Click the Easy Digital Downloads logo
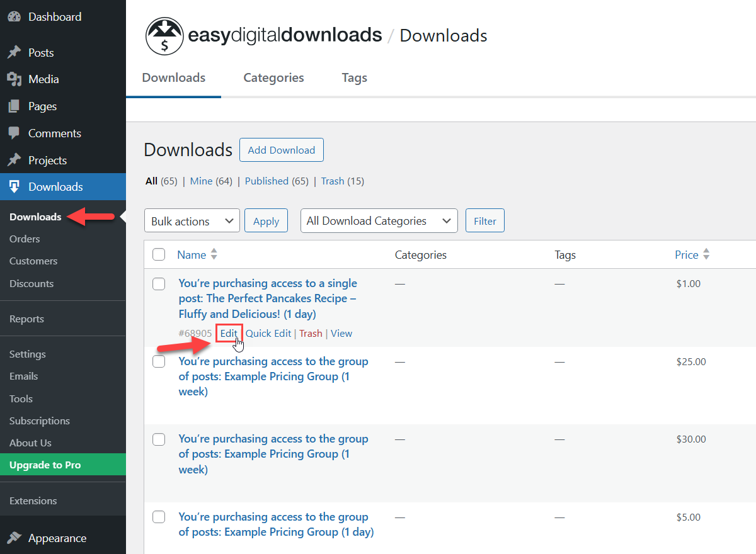Screen dimensions: 756x554 click(164, 36)
